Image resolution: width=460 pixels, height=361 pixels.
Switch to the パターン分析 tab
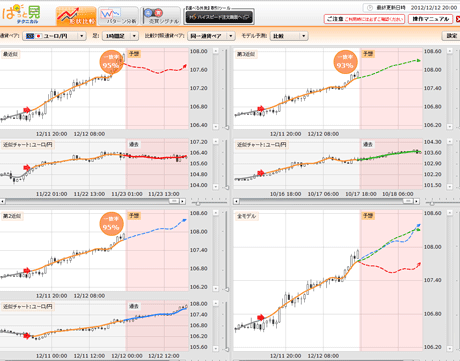pyautogui.click(x=118, y=16)
